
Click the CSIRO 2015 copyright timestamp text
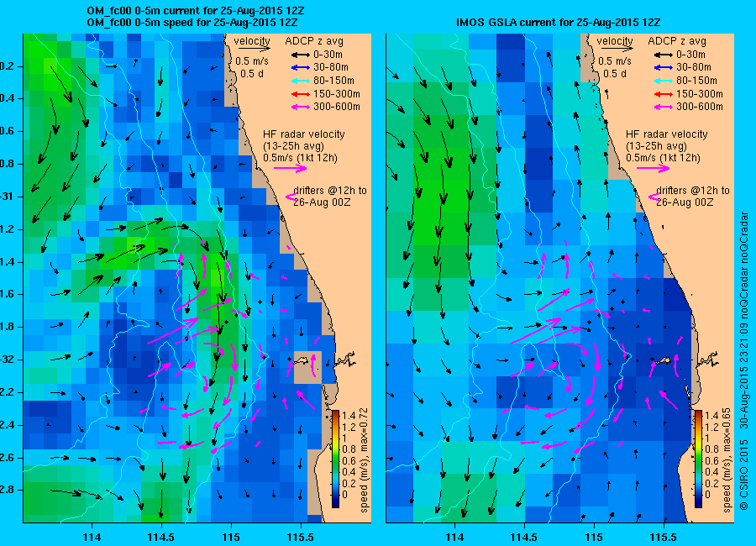click(744, 361)
